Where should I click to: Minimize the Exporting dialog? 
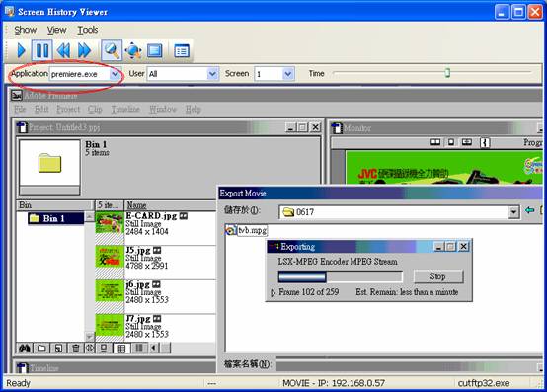pos(438,247)
